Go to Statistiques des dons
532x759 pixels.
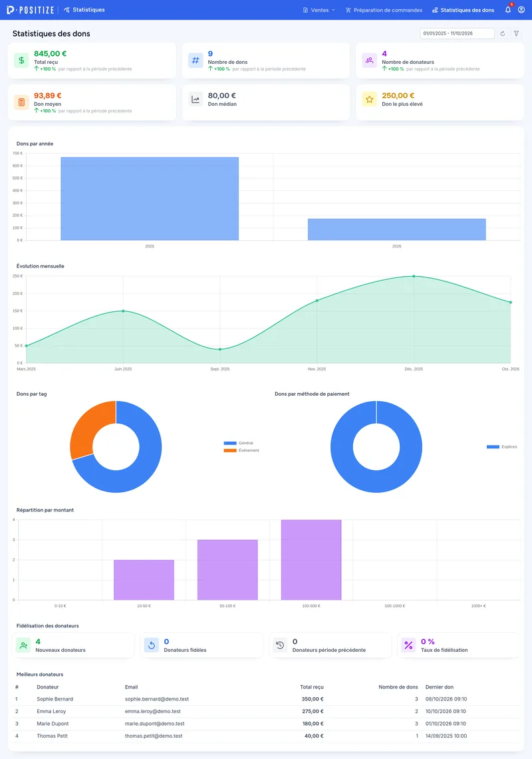(464, 10)
